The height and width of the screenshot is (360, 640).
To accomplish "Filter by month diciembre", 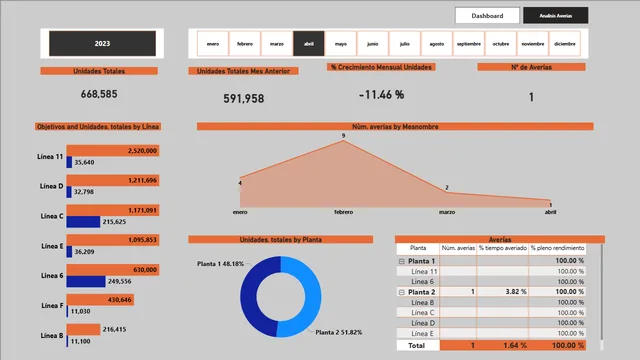I will [x=565, y=44].
